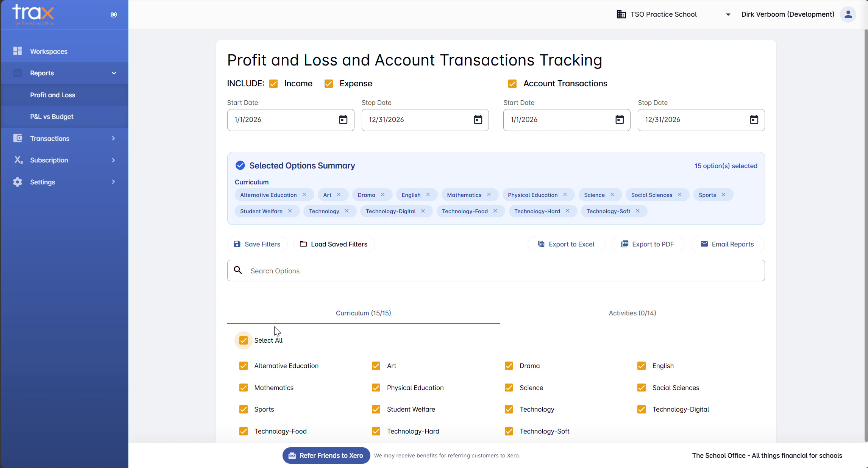Click the Settings gear icon in sidebar
The width and height of the screenshot is (868, 468).
(x=17, y=182)
